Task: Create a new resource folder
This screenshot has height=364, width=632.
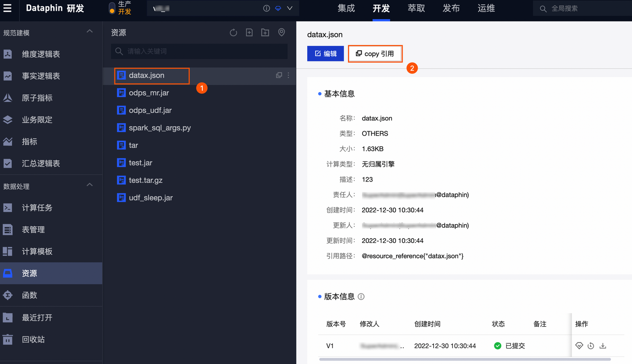Action: click(x=265, y=32)
